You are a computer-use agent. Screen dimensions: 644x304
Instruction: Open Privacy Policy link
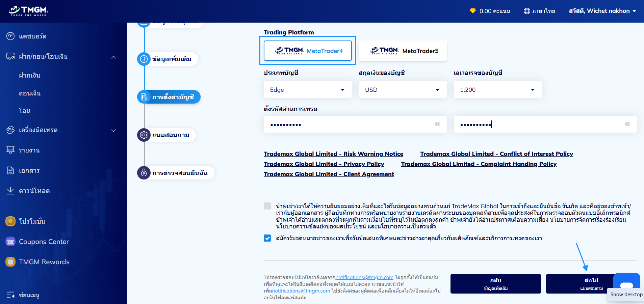[x=324, y=164]
